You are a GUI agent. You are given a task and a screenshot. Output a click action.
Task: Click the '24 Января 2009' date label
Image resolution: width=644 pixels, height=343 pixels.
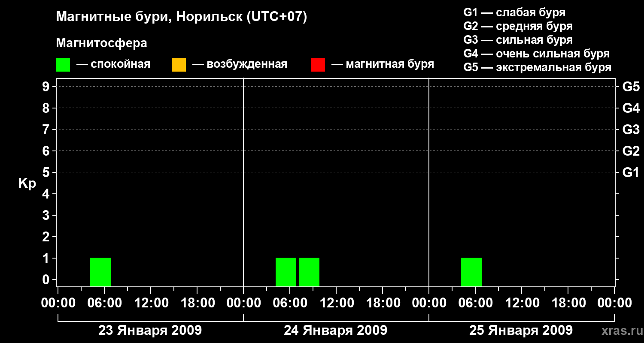[x=336, y=330]
